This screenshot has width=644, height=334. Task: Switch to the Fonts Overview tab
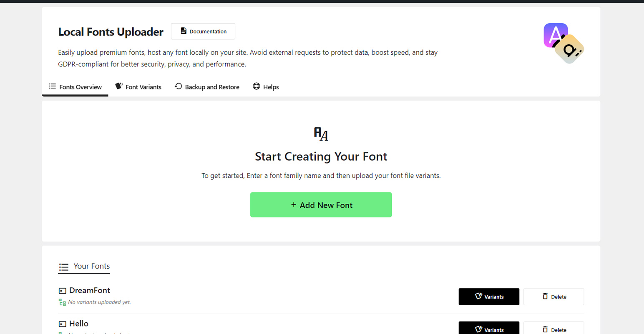click(x=75, y=87)
